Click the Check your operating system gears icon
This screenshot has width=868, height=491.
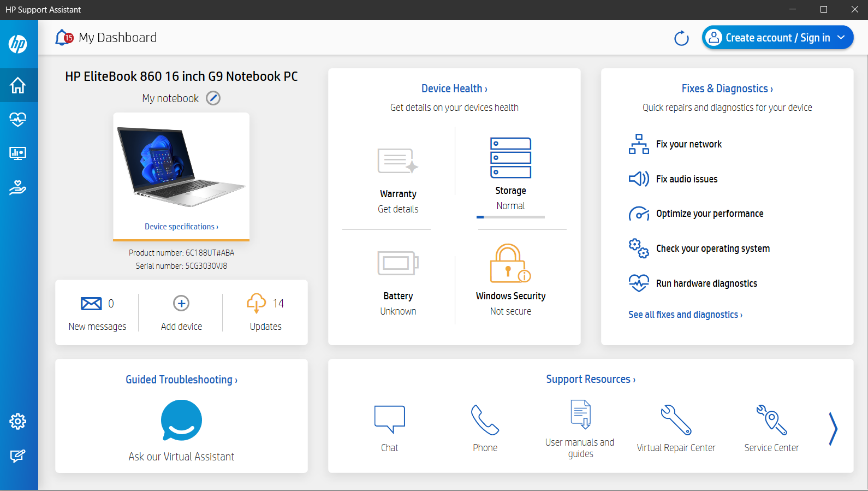coord(639,249)
